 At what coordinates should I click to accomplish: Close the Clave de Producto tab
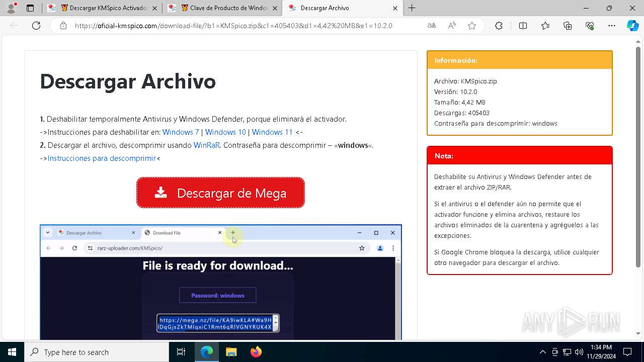pyautogui.click(x=275, y=8)
